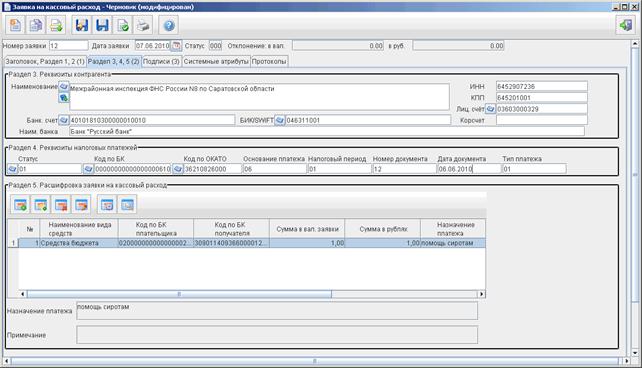Image resolution: width=642 pixels, height=368 pixels.
Task: Click the horizontal scrollbar thumb of table
Action: pos(179,294)
